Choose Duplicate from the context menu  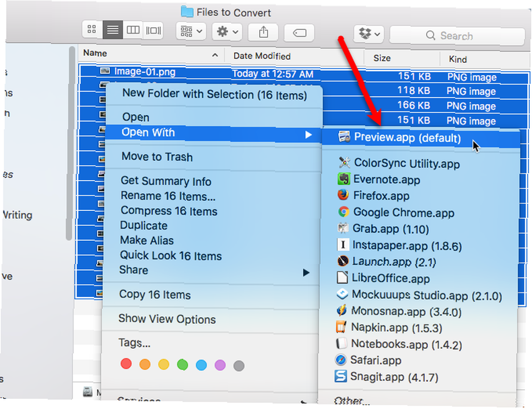[144, 226]
